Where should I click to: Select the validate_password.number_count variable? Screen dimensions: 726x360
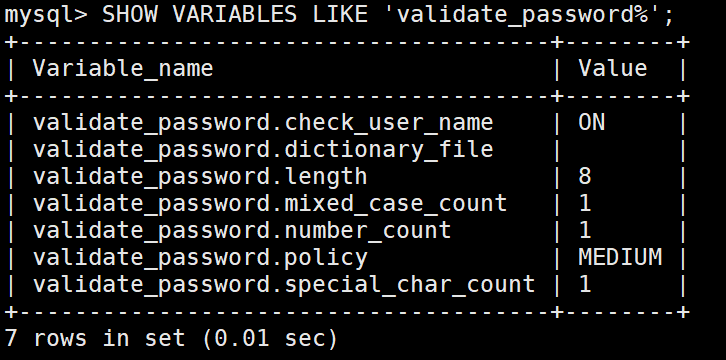(x=242, y=230)
